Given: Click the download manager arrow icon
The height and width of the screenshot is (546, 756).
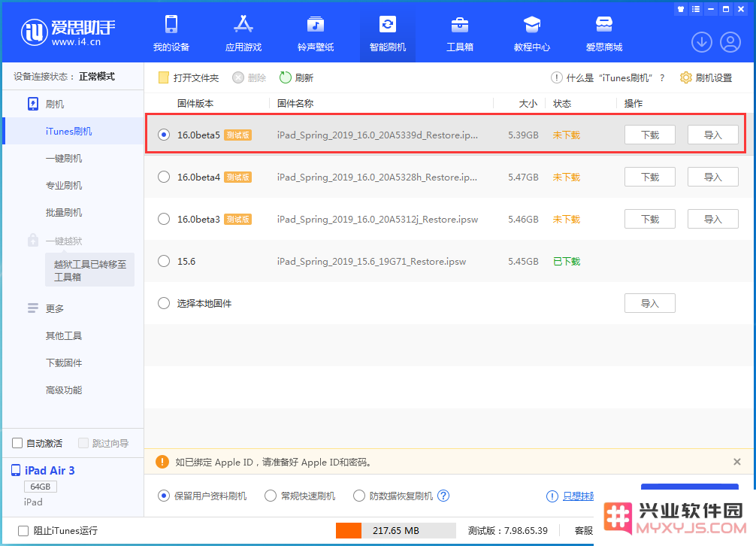Looking at the screenshot, I should pyautogui.click(x=702, y=42).
